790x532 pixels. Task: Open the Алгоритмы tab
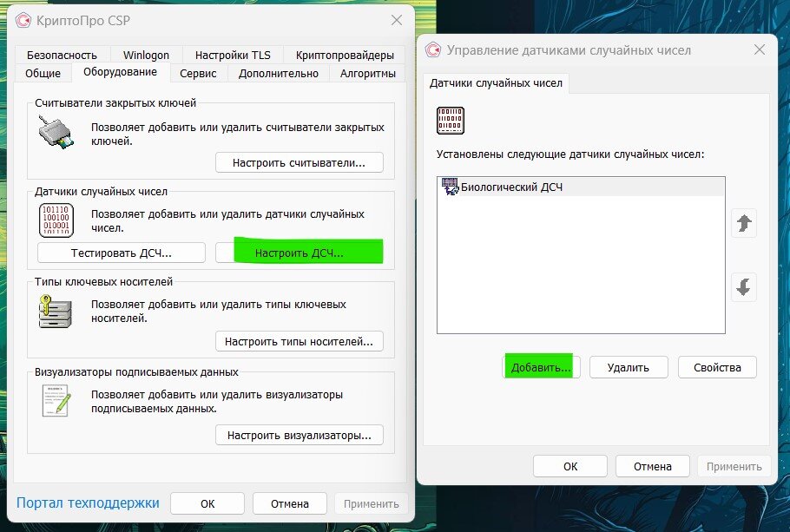coord(368,73)
